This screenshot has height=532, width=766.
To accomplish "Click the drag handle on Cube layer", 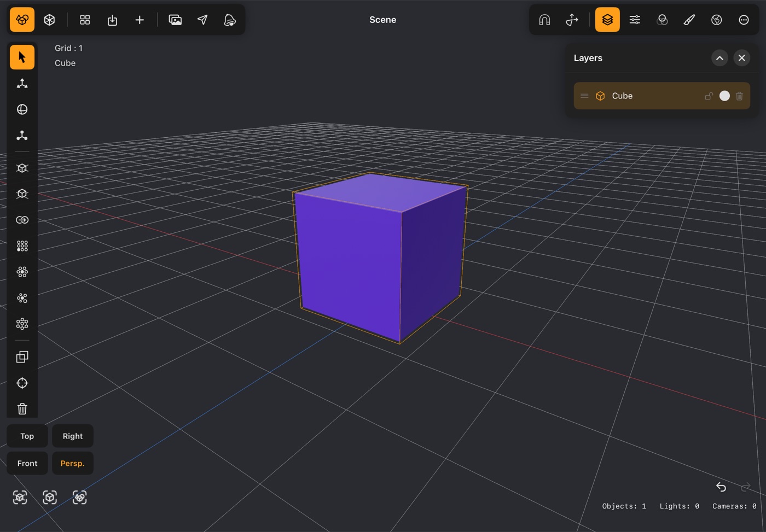I will pyautogui.click(x=584, y=96).
